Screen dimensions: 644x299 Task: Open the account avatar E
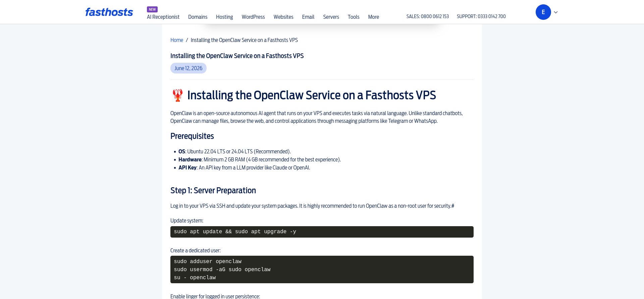(543, 12)
